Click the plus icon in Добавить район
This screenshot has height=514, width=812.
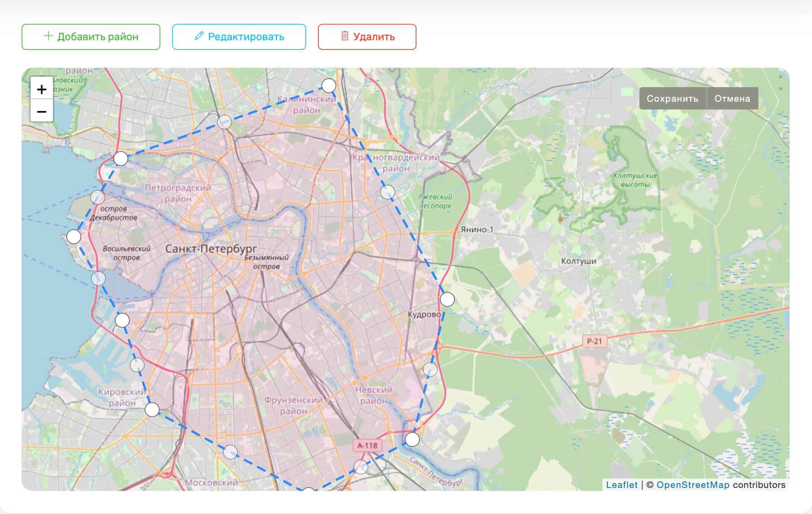coord(48,36)
